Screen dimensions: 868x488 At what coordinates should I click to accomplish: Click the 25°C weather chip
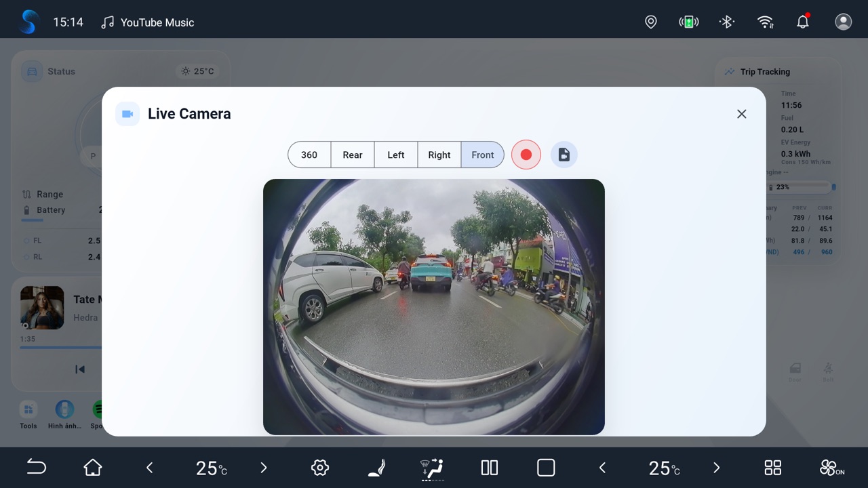(197, 71)
